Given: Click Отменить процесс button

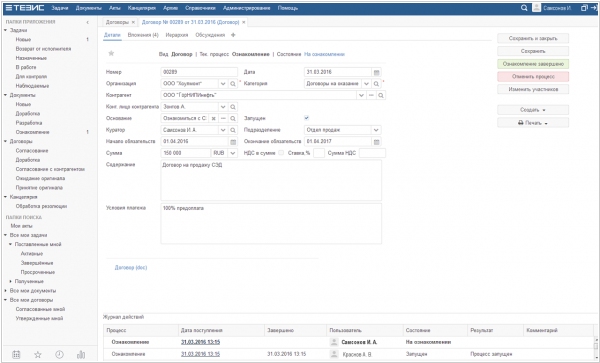Looking at the screenshot, I should [x=533, y=77].
